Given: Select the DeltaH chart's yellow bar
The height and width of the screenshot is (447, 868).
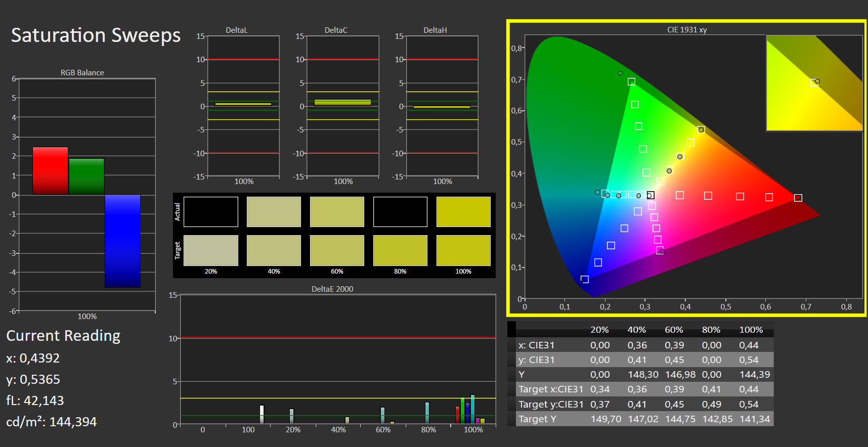Looking at the screenshot, I should [442, 107].
